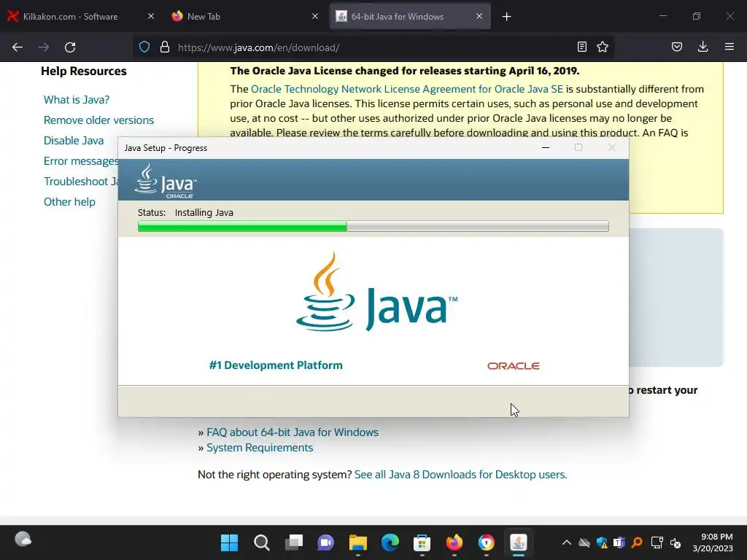
Task: Reload the page with the refresh icon
Action: 70,47
